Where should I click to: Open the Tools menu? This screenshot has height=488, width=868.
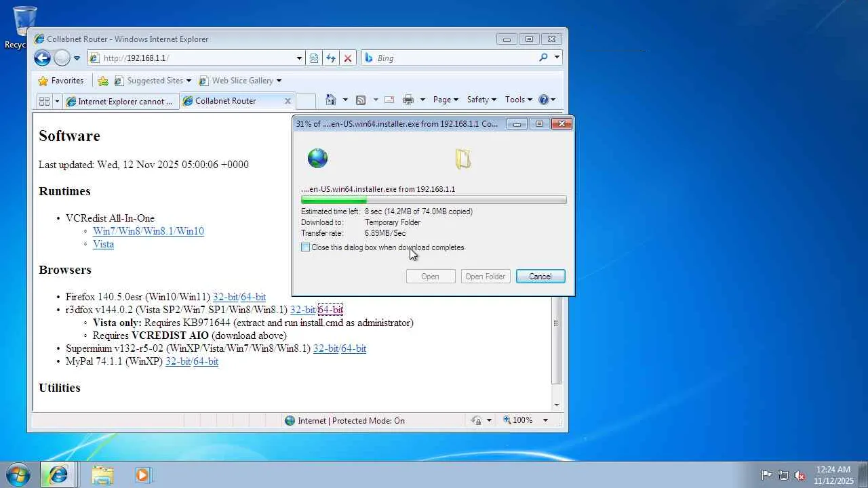[x=519, y=100]
